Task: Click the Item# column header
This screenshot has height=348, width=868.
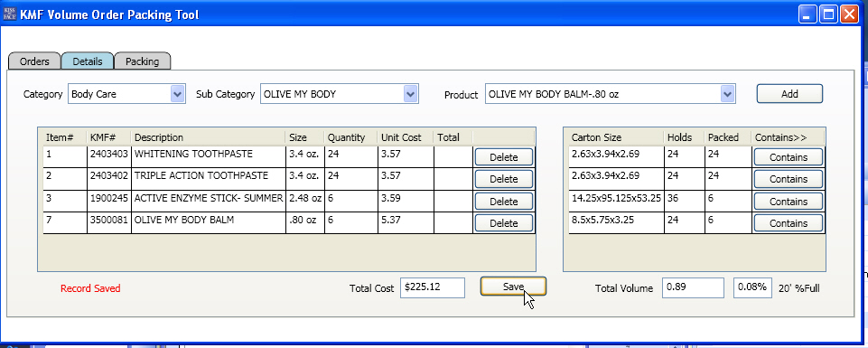Action: pos(65,137)
